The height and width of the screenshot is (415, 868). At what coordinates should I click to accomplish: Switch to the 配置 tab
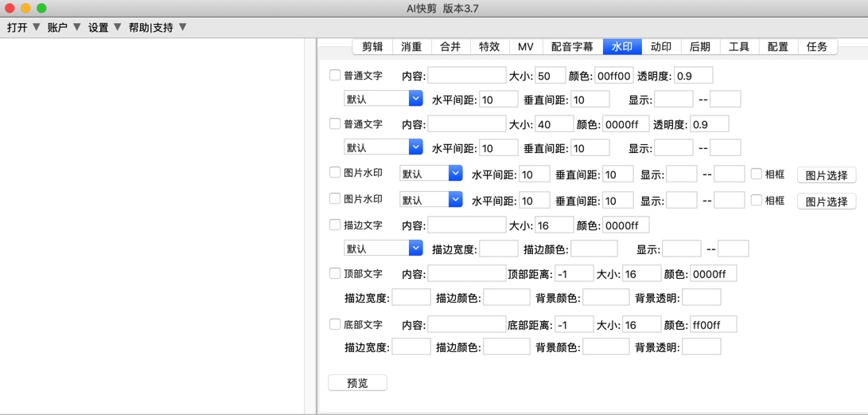click(778, 47)
